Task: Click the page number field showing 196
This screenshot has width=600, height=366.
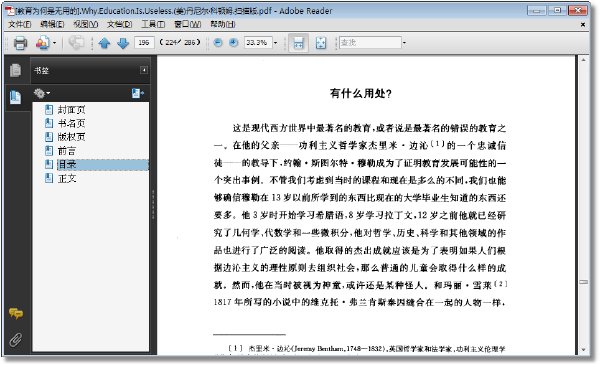Action: pos(144,42)
